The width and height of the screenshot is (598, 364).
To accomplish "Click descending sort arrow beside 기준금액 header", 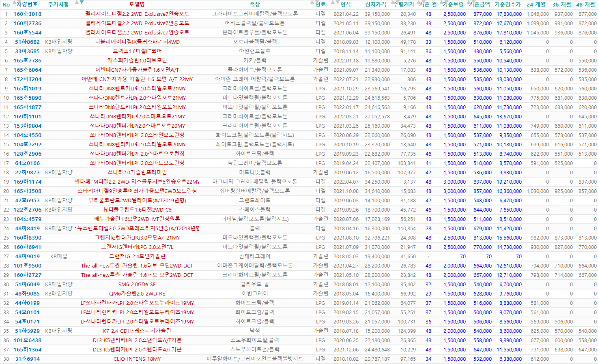I will 474,2.
